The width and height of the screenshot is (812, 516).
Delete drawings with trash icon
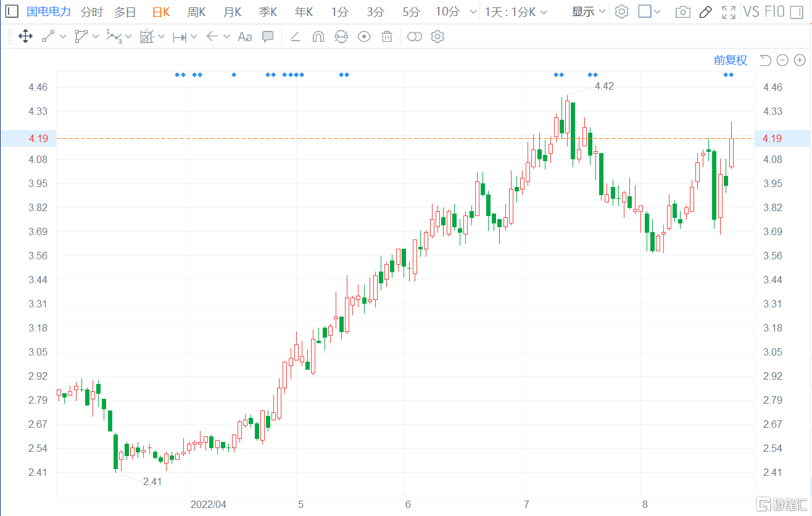(x=387, y=36)
